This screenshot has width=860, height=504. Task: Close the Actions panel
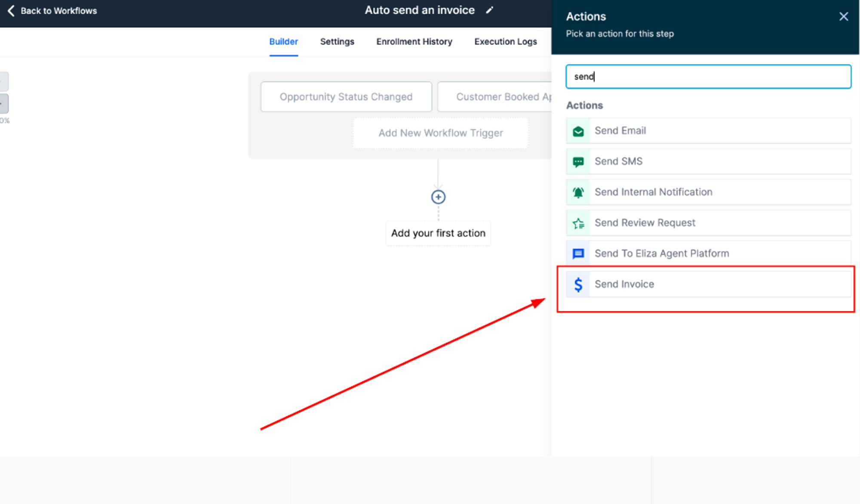[x=843, y=16]
